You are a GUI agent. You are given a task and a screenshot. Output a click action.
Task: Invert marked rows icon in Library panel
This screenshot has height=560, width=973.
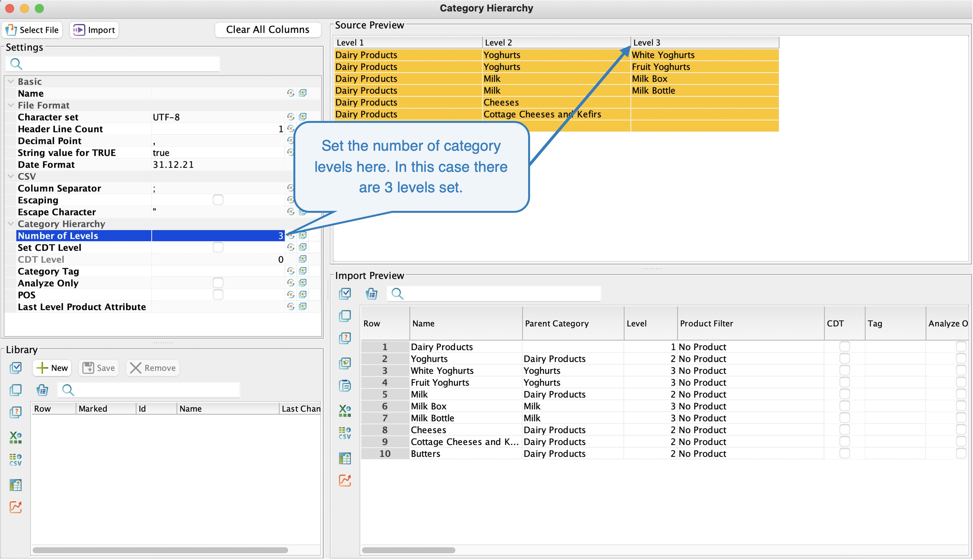16,412
